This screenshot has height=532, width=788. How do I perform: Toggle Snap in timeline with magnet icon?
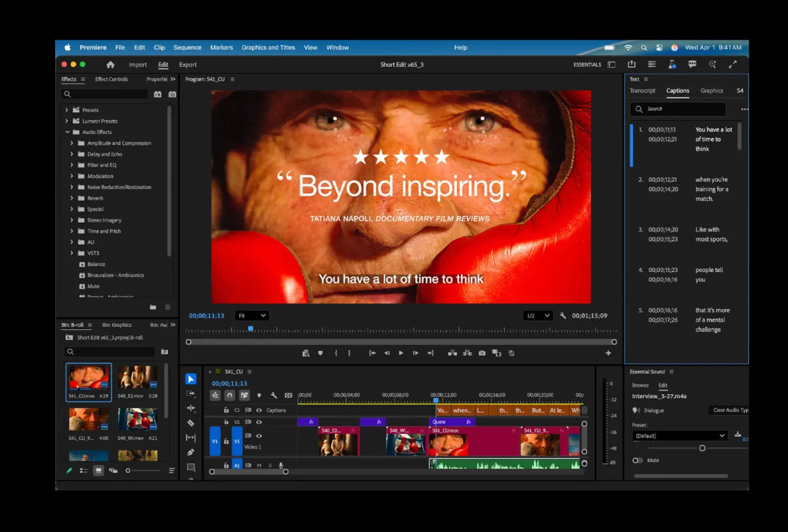click(229, 395)
